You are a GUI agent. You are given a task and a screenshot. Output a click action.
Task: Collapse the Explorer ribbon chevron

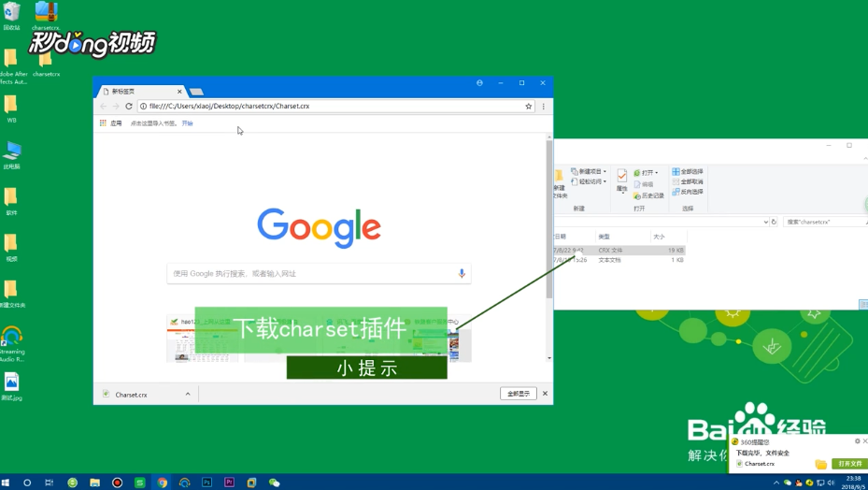tap(865, 160)
